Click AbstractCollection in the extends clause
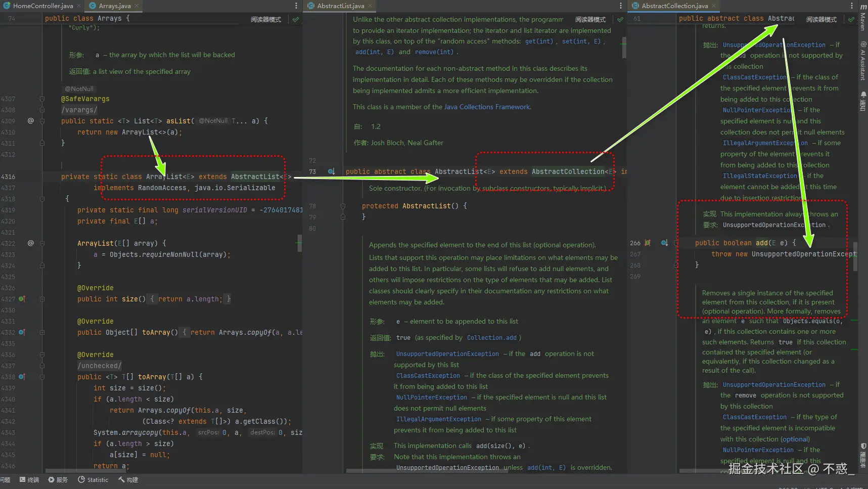The image size is (868, 489). click(568, 171)
